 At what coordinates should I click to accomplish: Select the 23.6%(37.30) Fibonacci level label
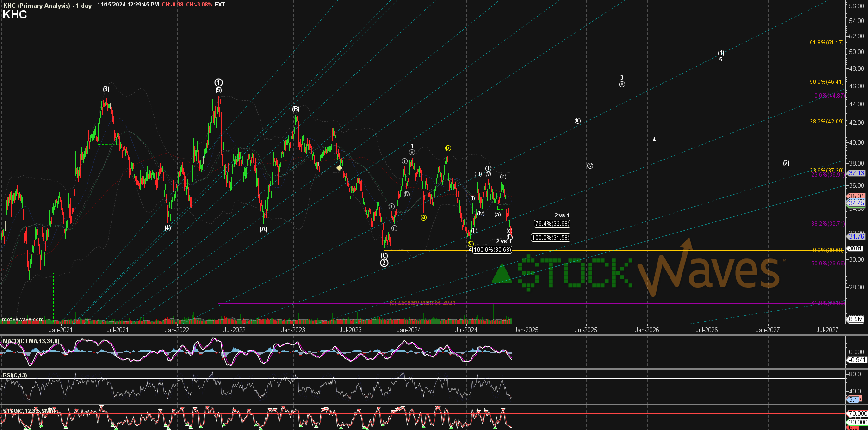coord(826,171)
